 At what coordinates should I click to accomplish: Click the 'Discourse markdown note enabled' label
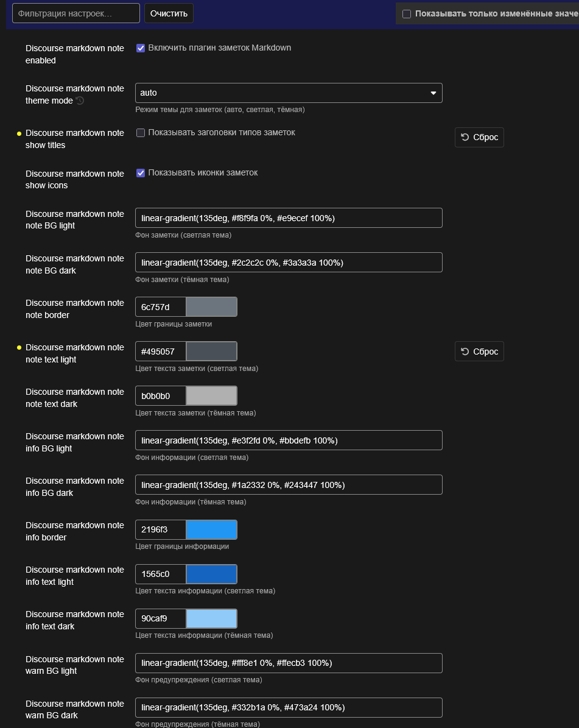75,54
